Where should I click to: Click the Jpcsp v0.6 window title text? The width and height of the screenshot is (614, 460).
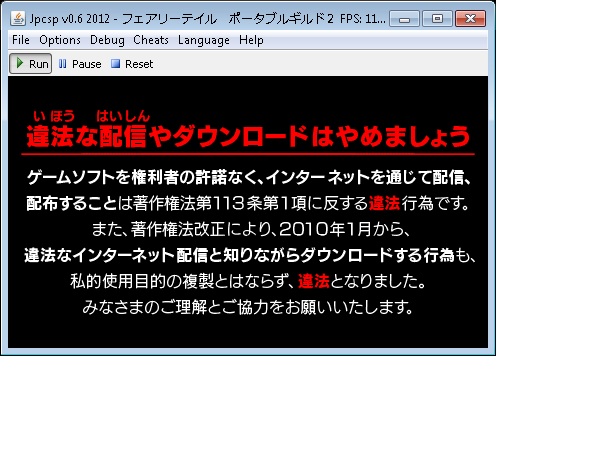click(x=208, y=19)
